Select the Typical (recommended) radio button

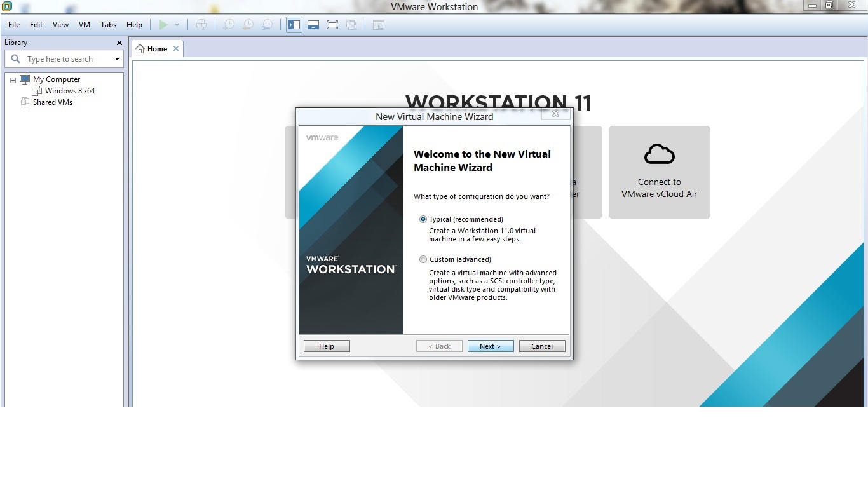423,219
